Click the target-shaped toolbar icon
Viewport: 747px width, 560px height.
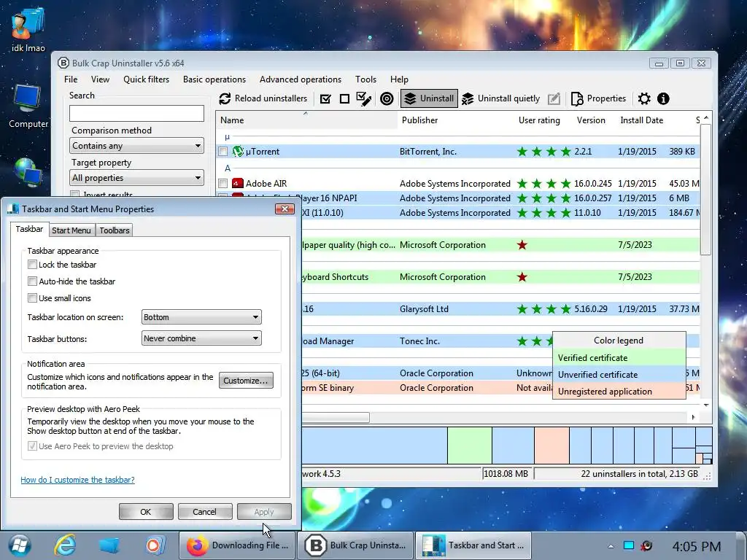387,98
